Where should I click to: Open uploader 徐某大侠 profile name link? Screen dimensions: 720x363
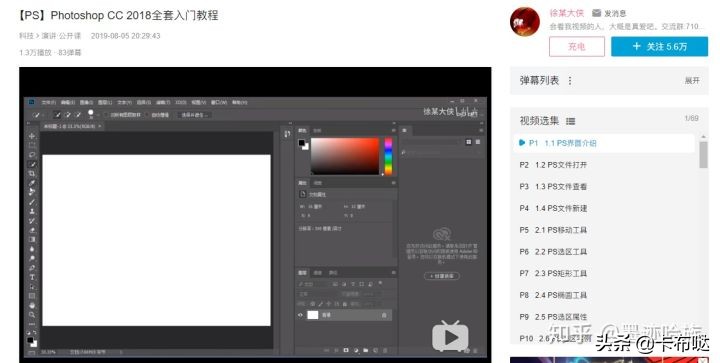coord(567,13)
